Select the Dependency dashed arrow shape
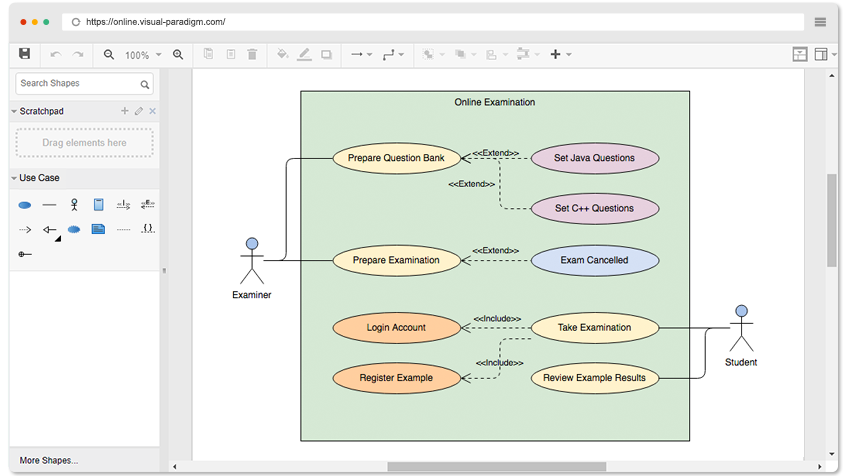Viewport: 848px width, 476px height. pos(25,229)
